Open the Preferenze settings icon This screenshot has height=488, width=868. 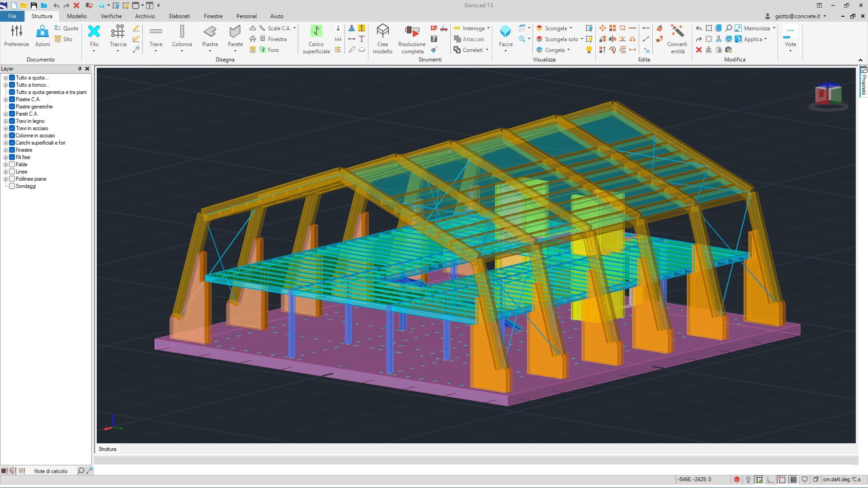[17, 32]
